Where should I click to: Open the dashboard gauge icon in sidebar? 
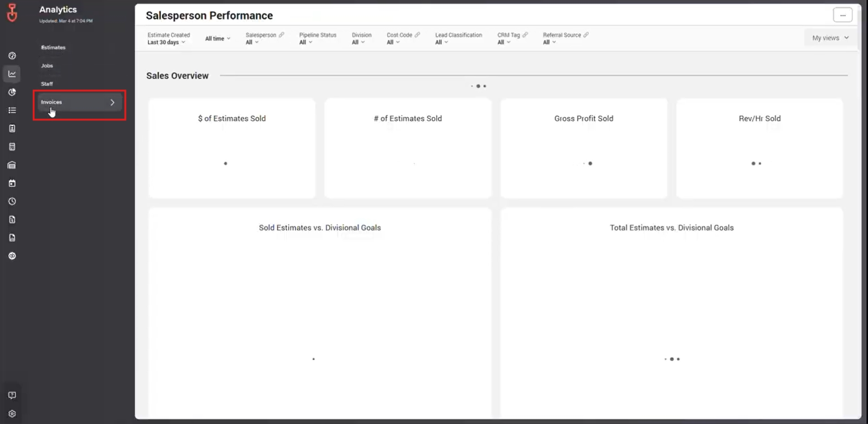12,56
